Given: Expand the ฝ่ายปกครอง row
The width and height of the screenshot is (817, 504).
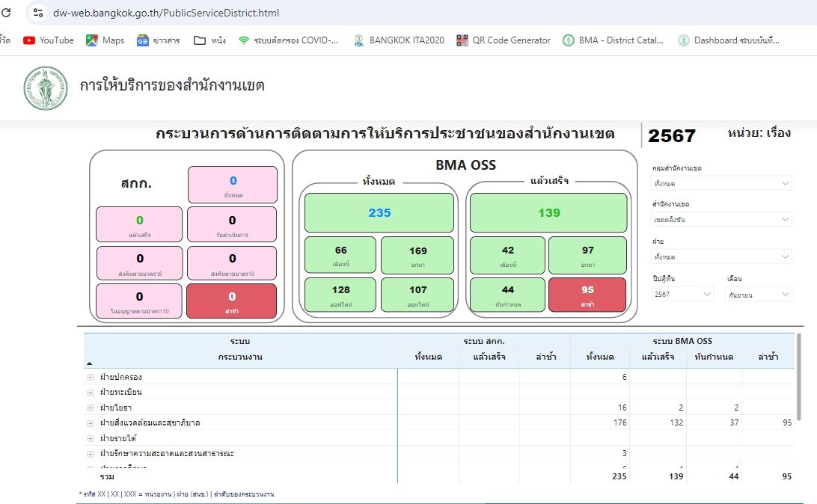Looking at the screenshot, I should pyautogui.click(x=91, y=377).
